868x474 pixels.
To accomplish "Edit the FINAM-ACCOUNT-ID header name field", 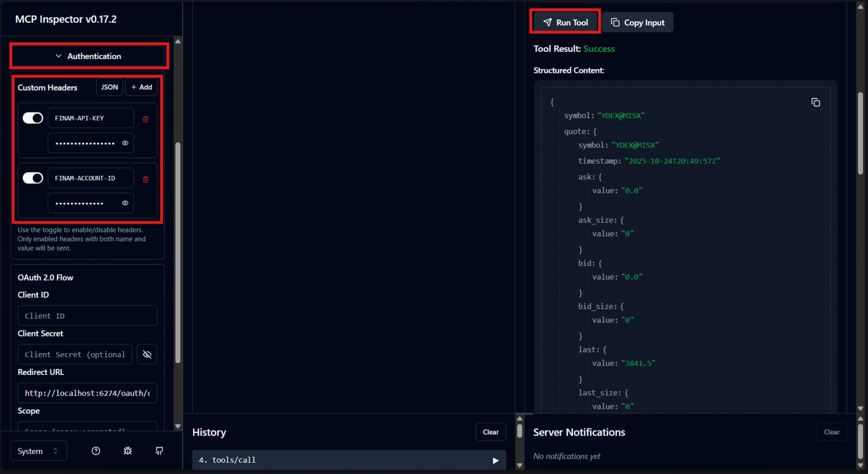I will pos(91,178).
